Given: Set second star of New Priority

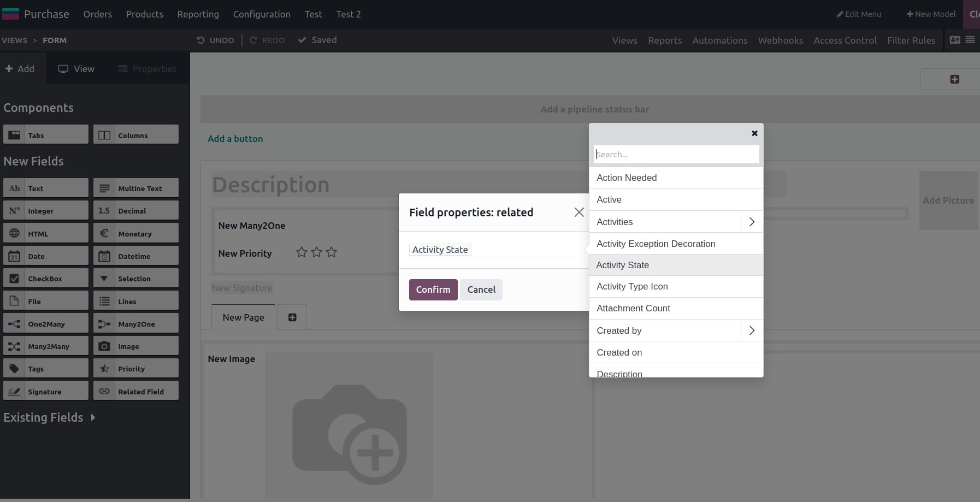Looking at the screenshot, I should [x=316, y=252].
